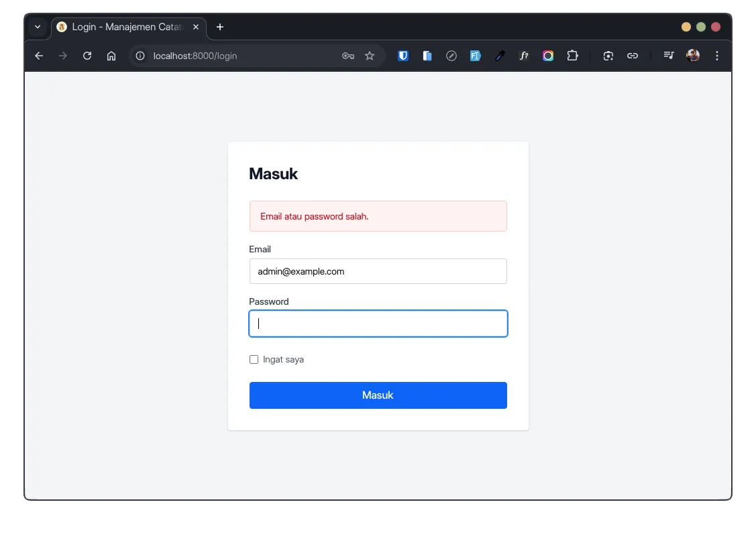The width and height of the screenshot is (756, 535).
Task: Open the uBlock Origin extension
Action: point(403,56)
